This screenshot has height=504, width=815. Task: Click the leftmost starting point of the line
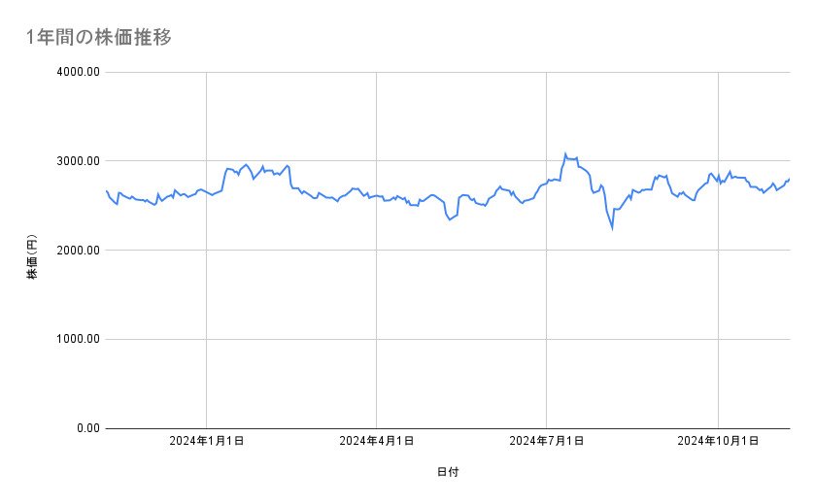pos(105,190)
